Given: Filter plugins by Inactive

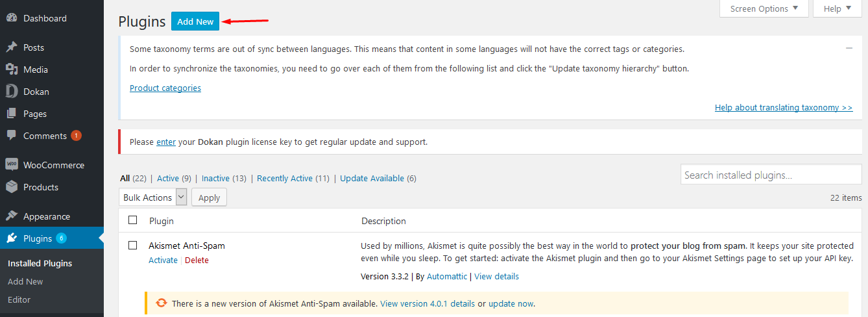Looking at the screenshot, I should pos(215,178).
